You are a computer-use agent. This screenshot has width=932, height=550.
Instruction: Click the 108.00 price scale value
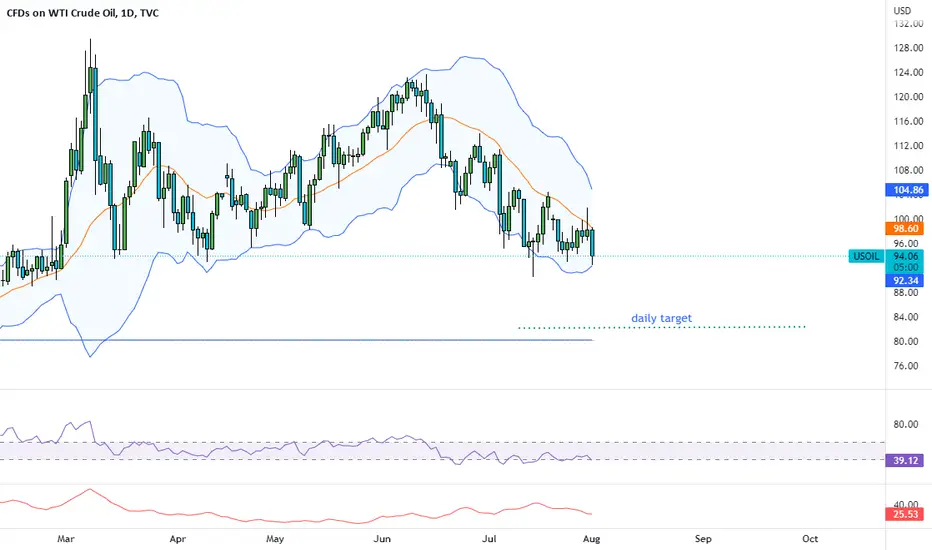coord(909,169)
